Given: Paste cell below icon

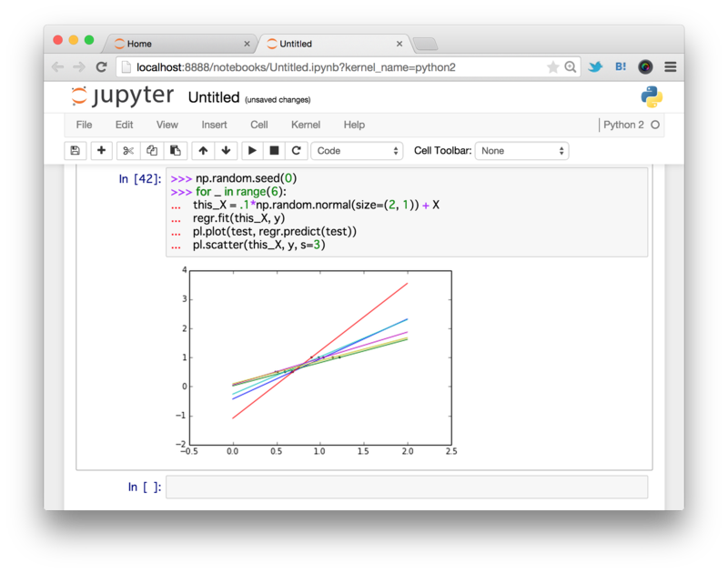Looking at the screenshot, I should (x=176, y=151).
